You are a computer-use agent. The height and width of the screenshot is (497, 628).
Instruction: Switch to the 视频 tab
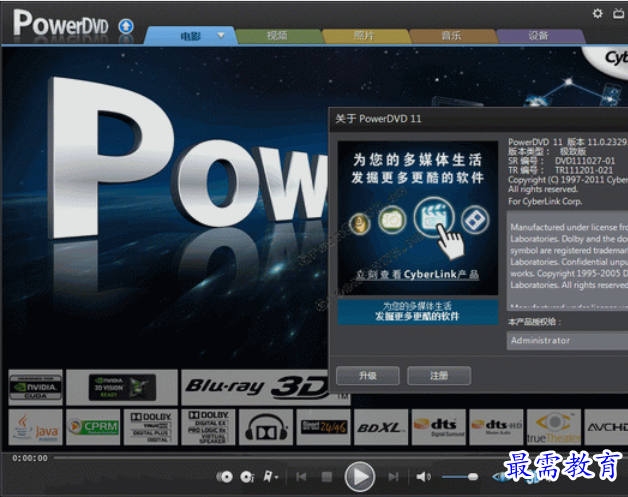277,36
